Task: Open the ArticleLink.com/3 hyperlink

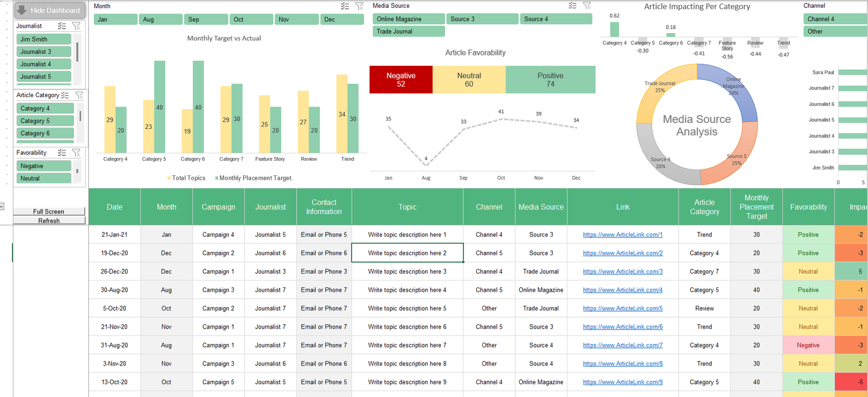Action: (x=623, y=272)
